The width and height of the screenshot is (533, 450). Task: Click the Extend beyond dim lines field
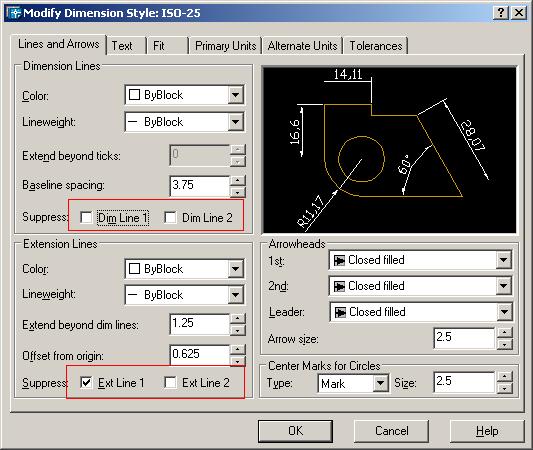(200, 324)
